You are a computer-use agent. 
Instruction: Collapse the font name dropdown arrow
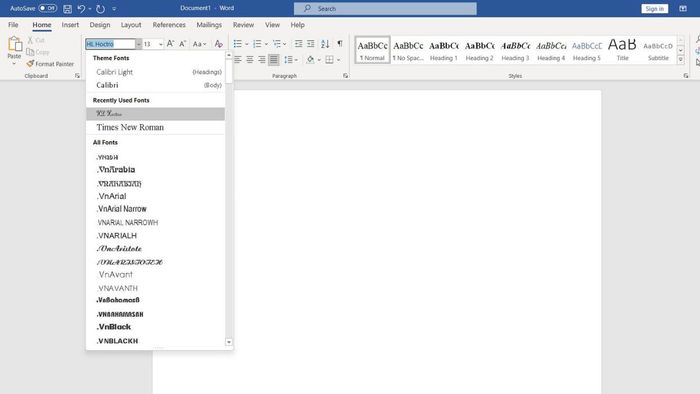138,44
